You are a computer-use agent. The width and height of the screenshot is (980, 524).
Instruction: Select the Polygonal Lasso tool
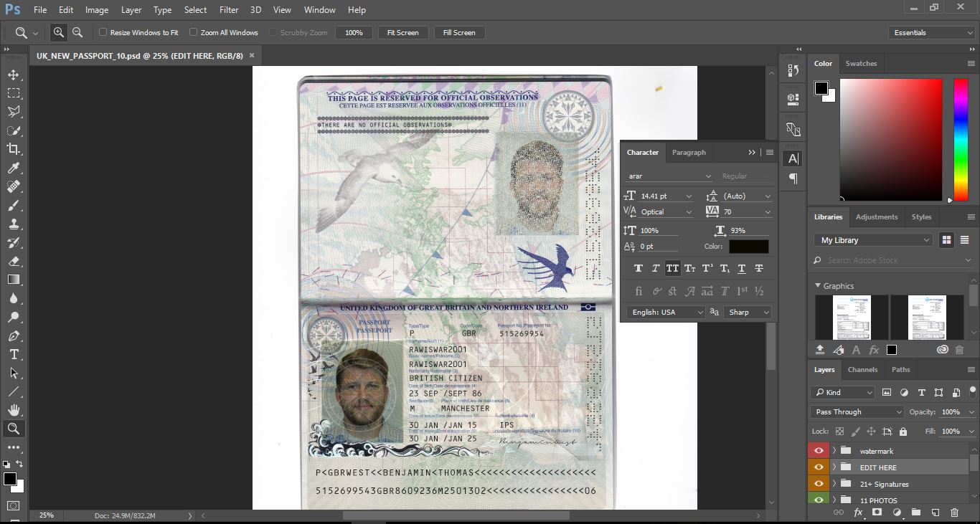pos(14,112)
